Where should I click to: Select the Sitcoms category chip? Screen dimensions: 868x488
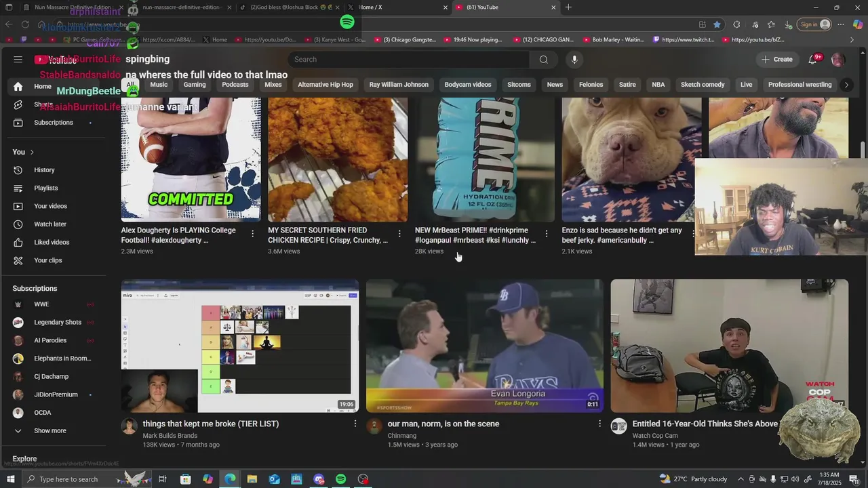tap(519, 85)
